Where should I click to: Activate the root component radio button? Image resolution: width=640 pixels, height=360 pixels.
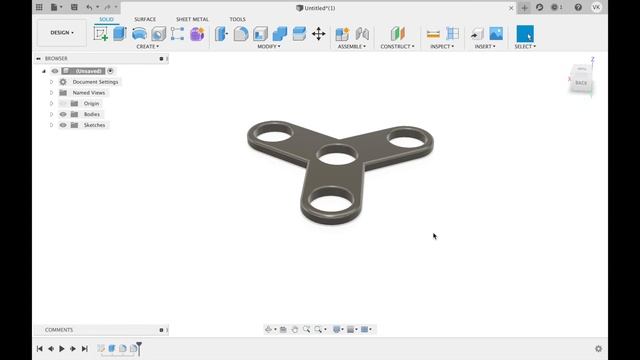click(110, 71)
